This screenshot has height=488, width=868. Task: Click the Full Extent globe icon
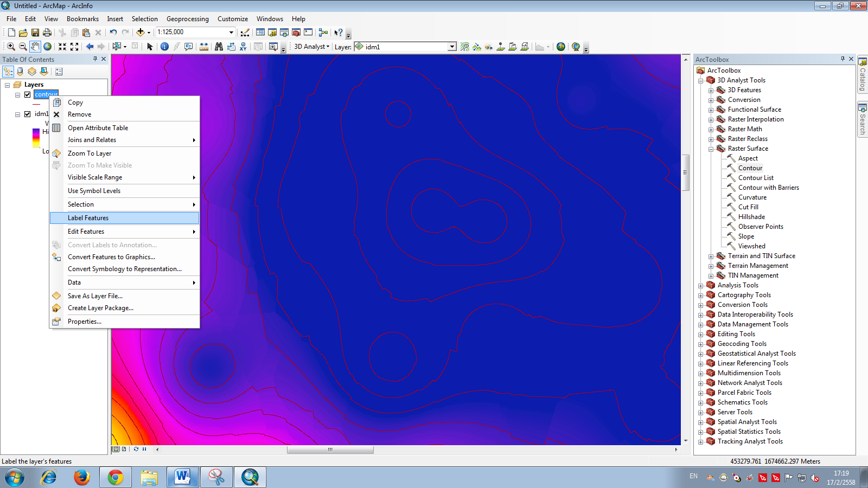pos(48,47)
